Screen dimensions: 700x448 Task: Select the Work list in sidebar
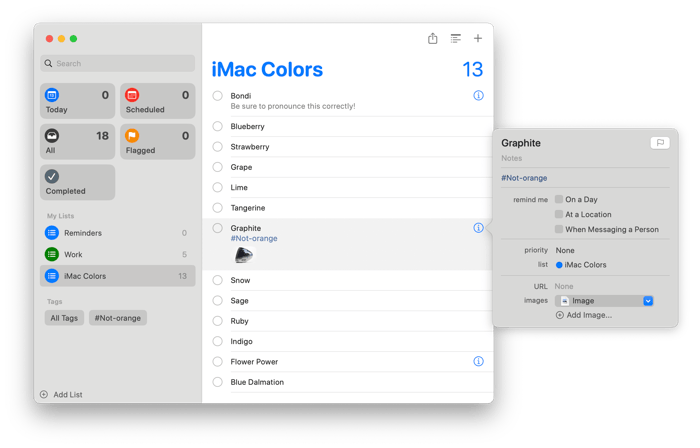(117, 254)
